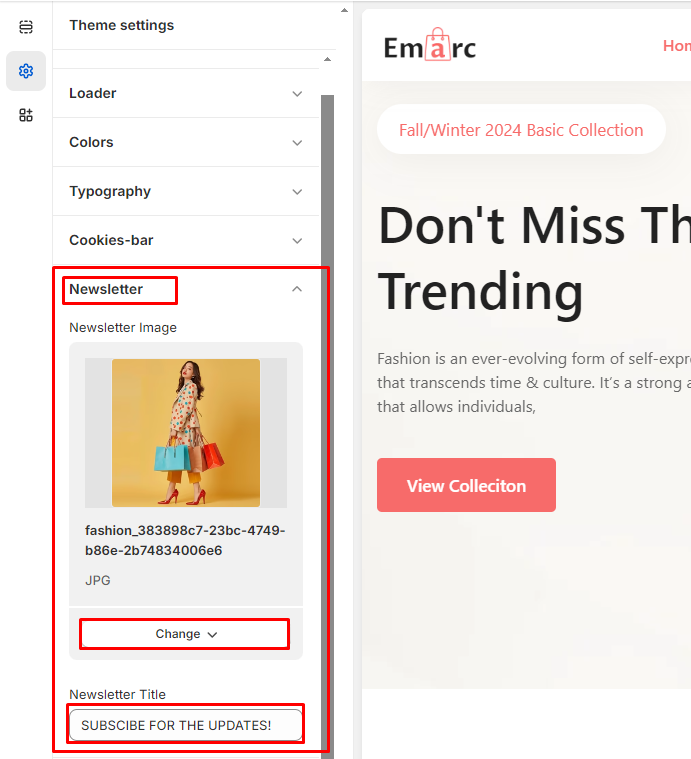This screenshot has width=691, height=759.
Task: Click the Fall/Winter 2024 Basic Collection pill
Action: [x=521, y=130]
